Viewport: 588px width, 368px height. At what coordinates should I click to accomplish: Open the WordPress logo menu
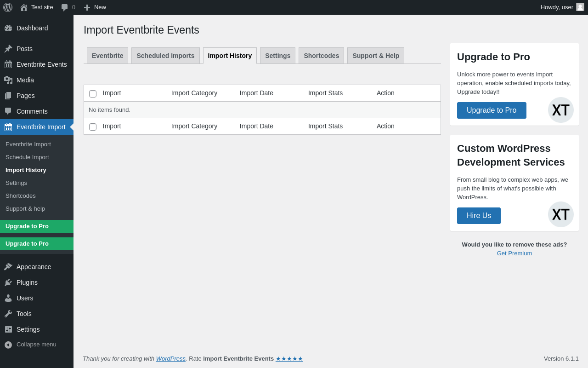8,7
